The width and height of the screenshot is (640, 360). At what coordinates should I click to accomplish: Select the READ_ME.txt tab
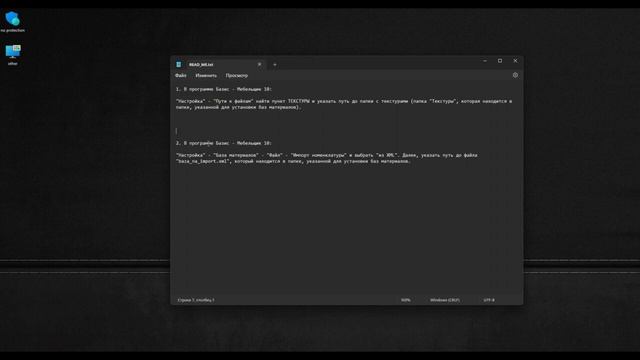[219, 64]
